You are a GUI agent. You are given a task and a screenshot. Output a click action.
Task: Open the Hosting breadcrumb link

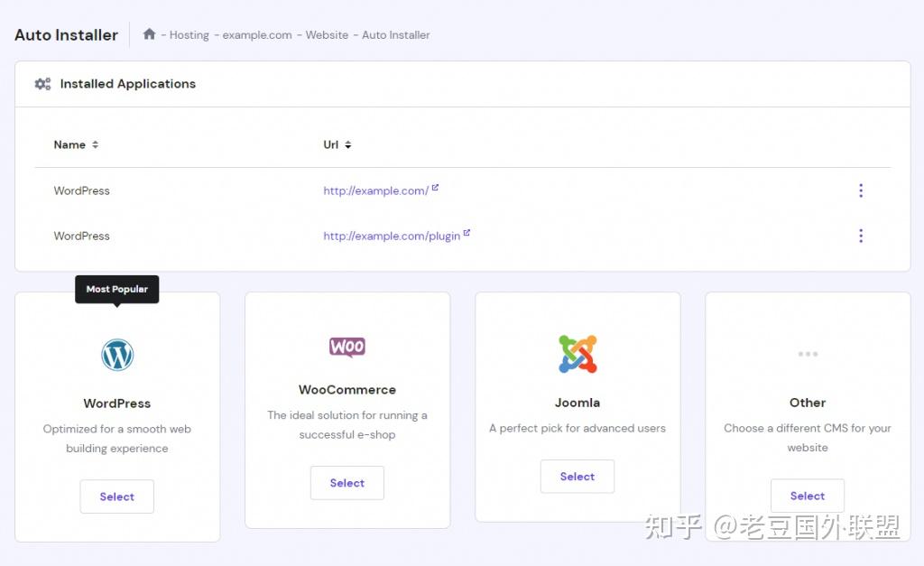189,35
